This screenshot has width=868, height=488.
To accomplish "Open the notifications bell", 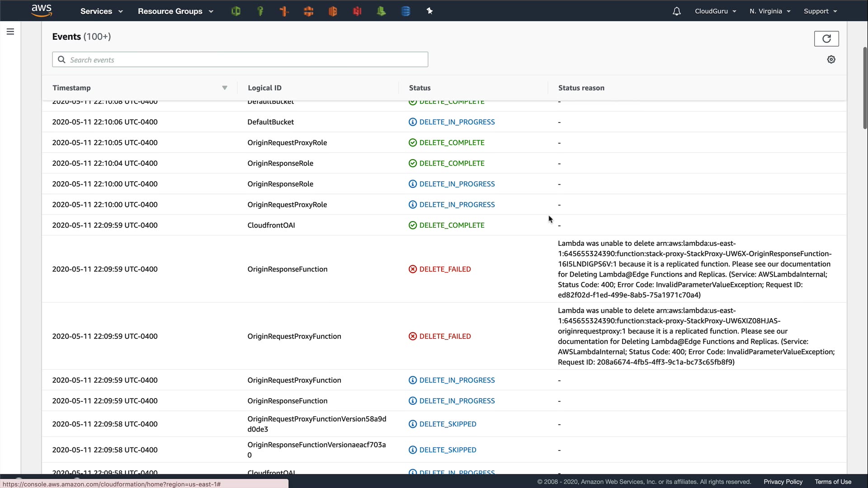I will click(x=676, y=11).
